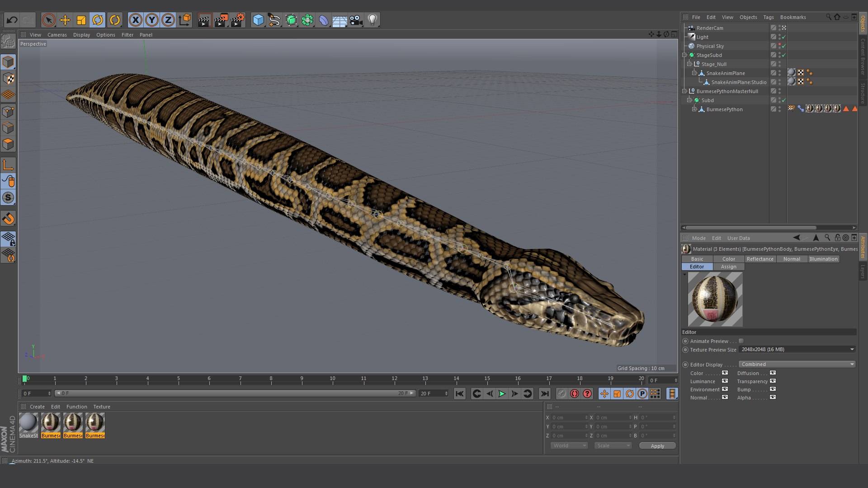This screenshot has height=488, width=868.
Task: Toggle Color channel editor display
Action: click(x=725, y=373)
